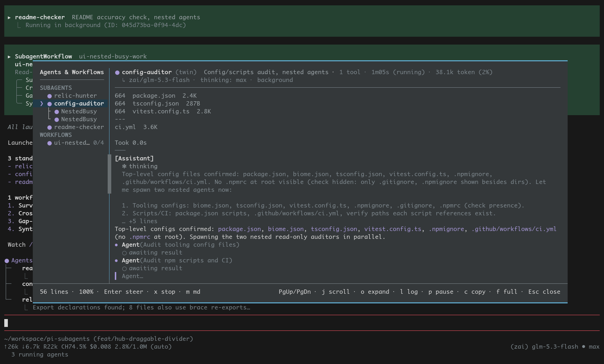Click the Took 0.0s line

click(130, 143)
